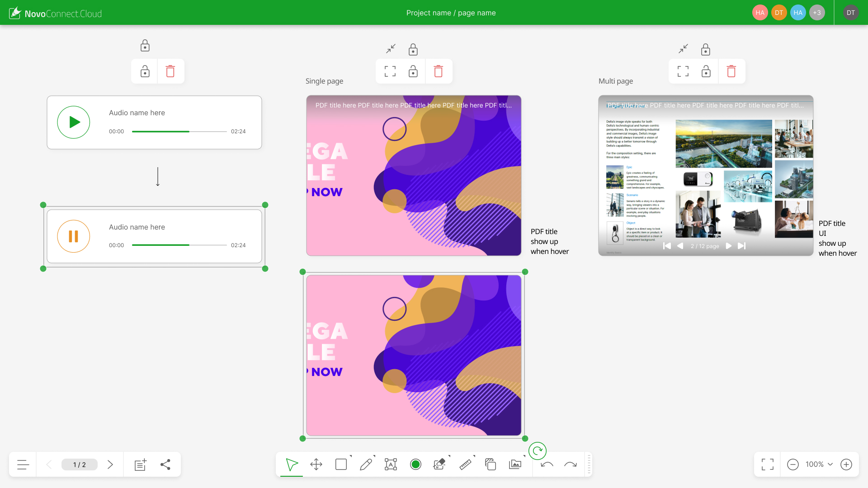The image size is (868, 488).
Task: Expand the +3 more collaborators badge
Action: coord(817,13)
